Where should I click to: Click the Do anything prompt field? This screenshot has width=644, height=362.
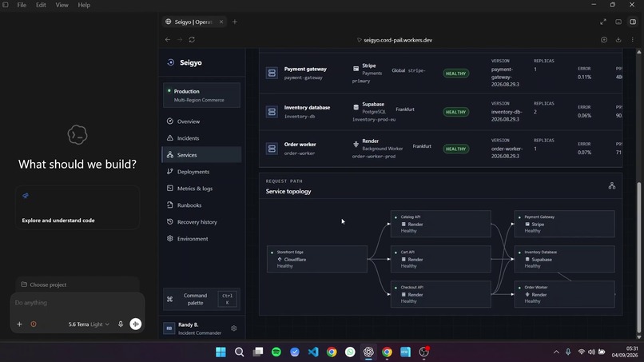tap(78, 303)
